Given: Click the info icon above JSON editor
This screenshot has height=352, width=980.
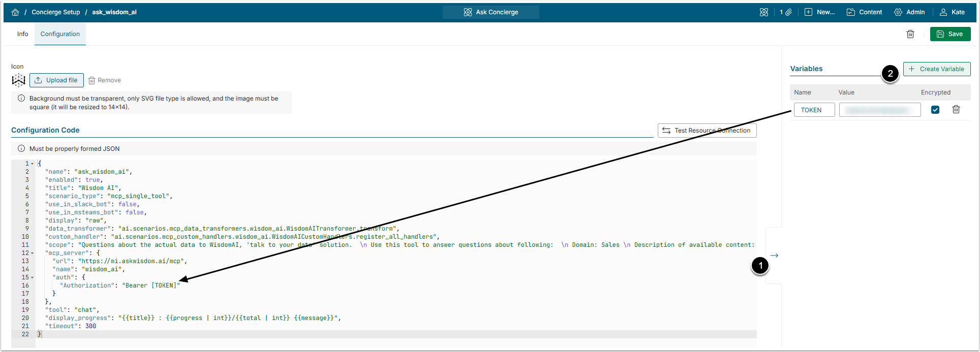Looking at the screenshot, I should [x=21, y=149].
